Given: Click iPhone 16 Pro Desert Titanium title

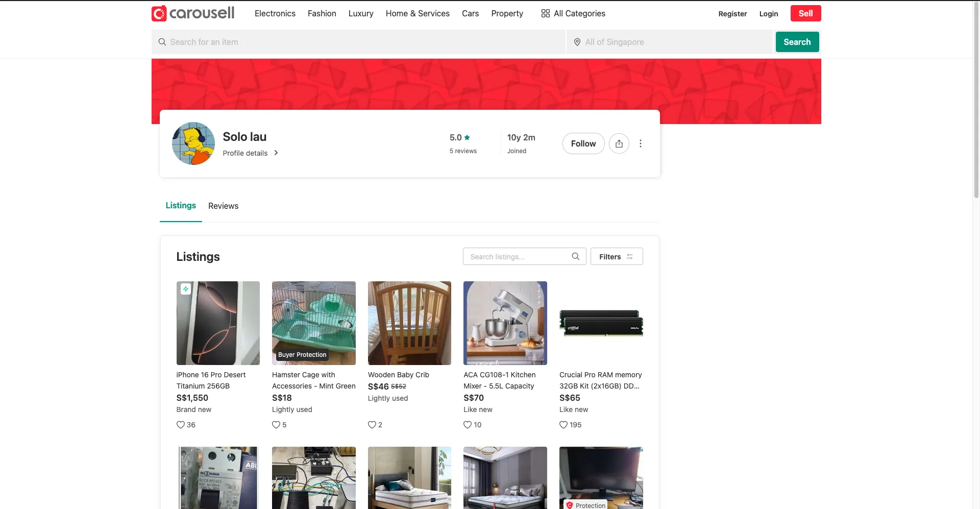Looking at the screenshot, I should pos(211,380).
